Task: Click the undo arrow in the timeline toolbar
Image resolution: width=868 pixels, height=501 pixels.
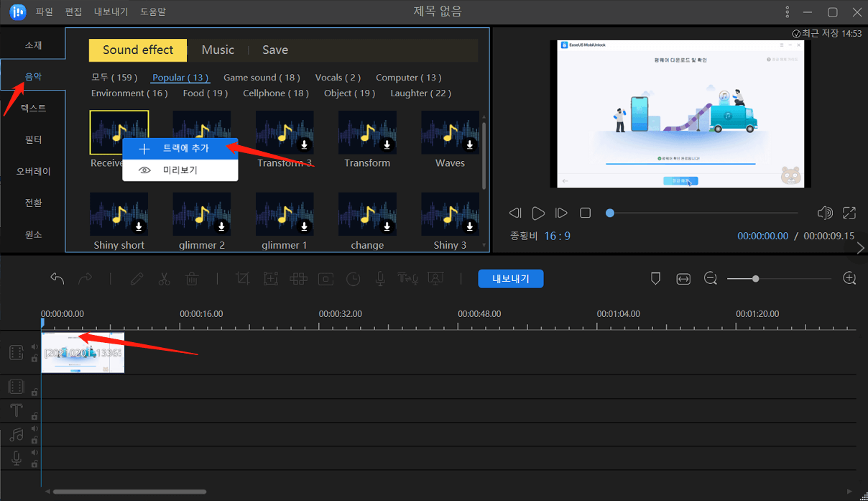Action: pos(57,279)
